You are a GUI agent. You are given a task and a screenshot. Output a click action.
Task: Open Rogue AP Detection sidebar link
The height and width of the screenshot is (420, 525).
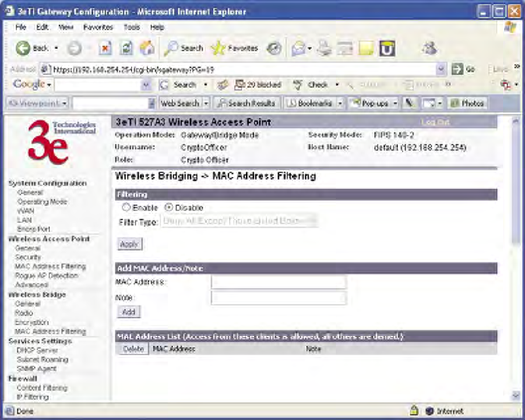pyautogui.click(x=47, y=276)
